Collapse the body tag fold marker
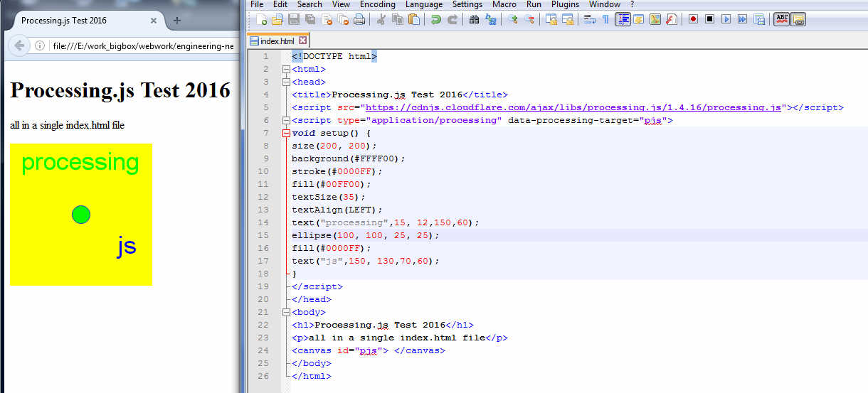 point(286,313)
